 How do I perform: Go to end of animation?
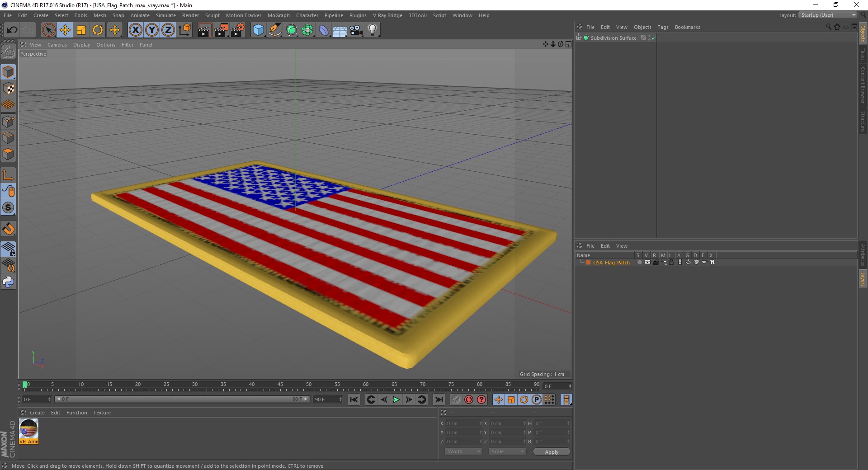[x=439, y=399]
